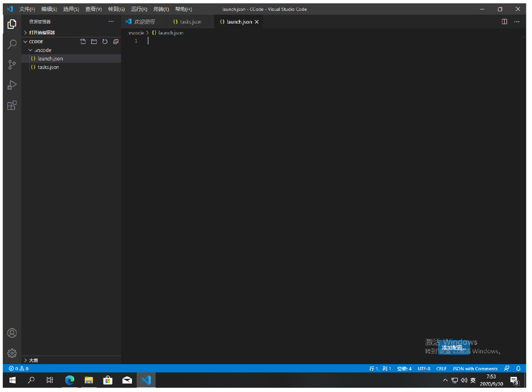The height and width of the screenshot is (392, 532).
Task: Expand the 打开的编辑器 section
Action: click(42, 33)
